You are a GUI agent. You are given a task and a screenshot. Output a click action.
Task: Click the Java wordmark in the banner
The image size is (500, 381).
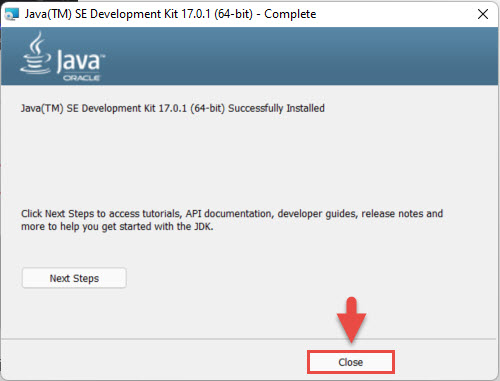click(x=80, y=61)
